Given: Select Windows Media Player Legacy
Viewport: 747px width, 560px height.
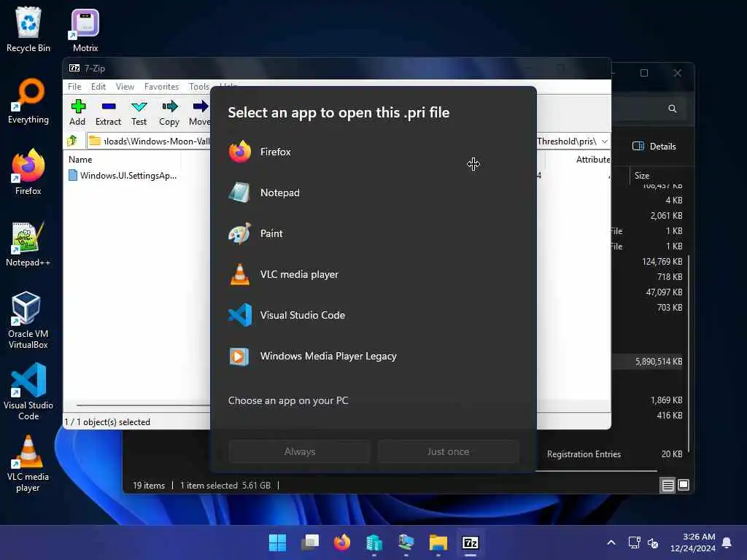Looking at the screenshot, I should [x=373, y=356].
